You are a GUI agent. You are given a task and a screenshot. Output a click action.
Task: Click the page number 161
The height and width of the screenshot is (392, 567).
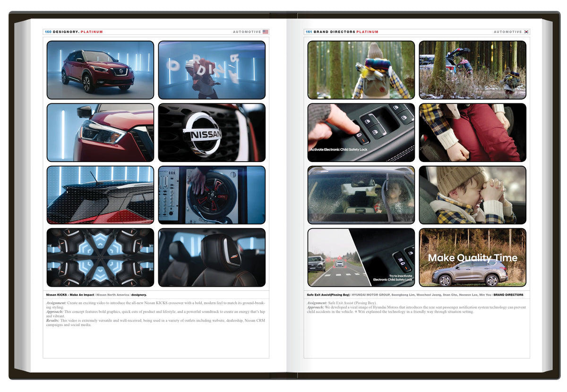click(x=309, y=32)
